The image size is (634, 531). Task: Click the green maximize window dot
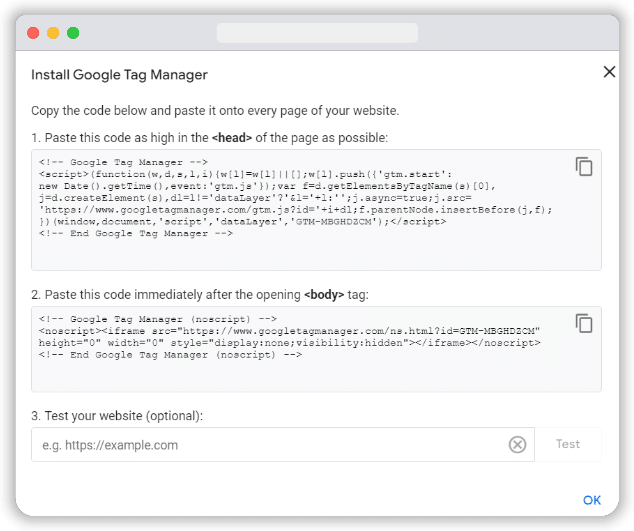pos(73,33)
